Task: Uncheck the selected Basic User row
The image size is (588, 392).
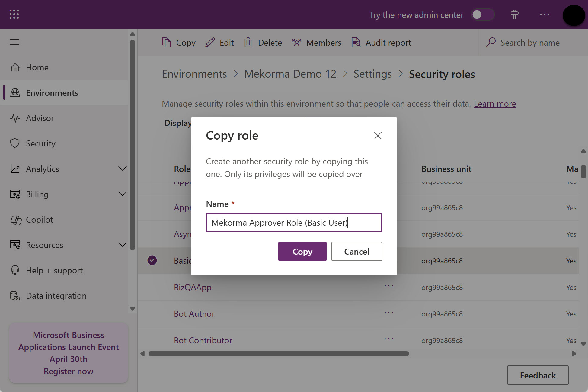Action: [x=152, y=260]
